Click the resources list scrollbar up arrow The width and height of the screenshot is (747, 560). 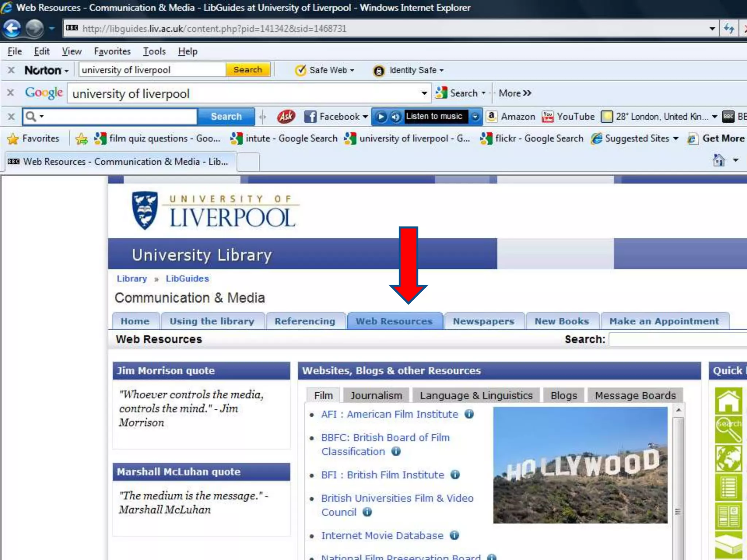(678, 410)
